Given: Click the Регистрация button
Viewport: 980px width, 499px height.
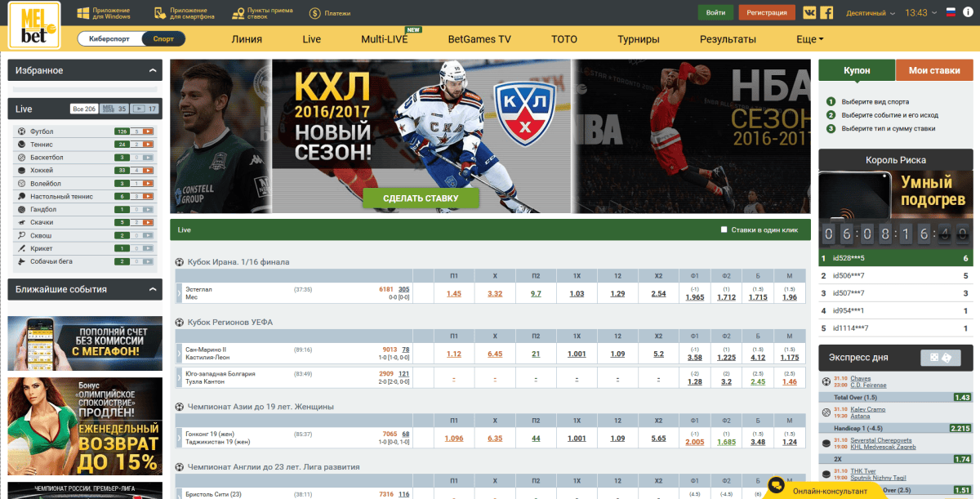Looking at the screenshot, I should click(767, 13).
